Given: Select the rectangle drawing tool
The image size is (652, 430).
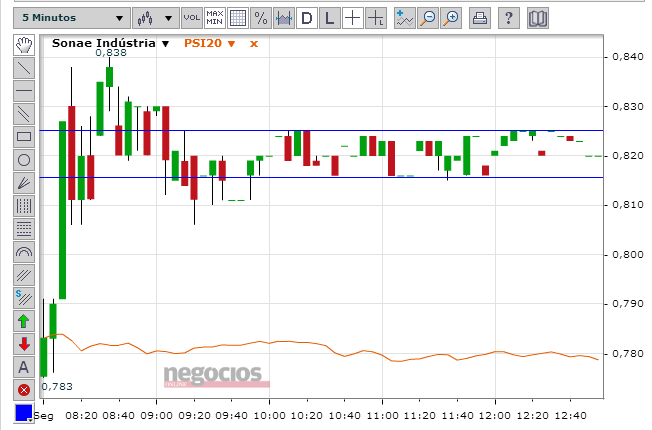Looking at the screenshot, I should (x=24, y=137).
